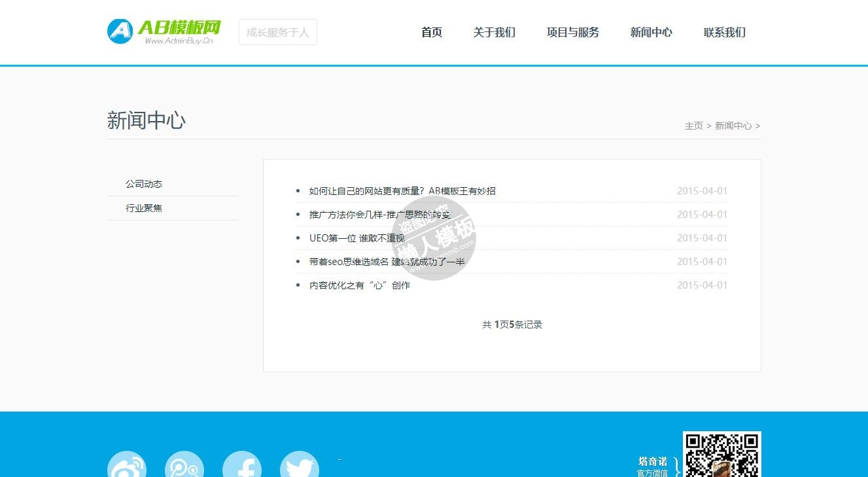Open 联系我们 menu item
868x477 pixels.
(x=725, y=32)
